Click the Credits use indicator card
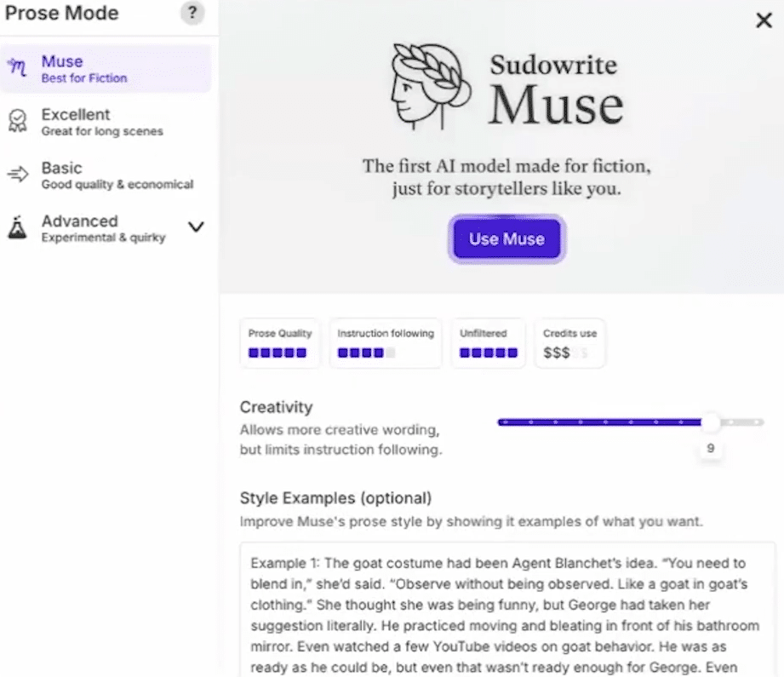The width and height of the screenshot is (784, 677). click(x=569, y=344)
